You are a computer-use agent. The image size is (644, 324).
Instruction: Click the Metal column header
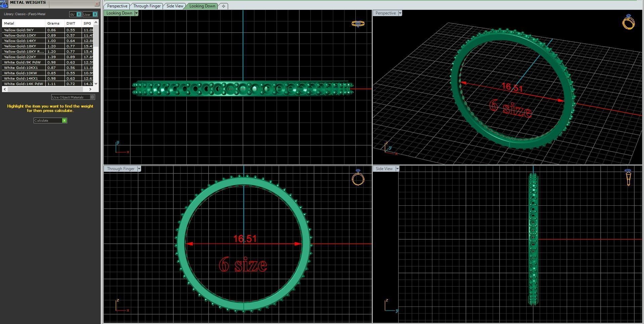[24, 23]
